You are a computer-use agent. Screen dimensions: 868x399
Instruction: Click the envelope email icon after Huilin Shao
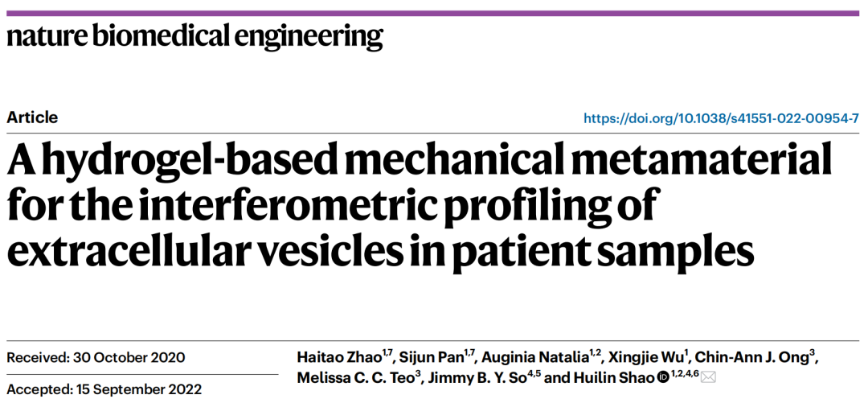click(x=708, y=377)
